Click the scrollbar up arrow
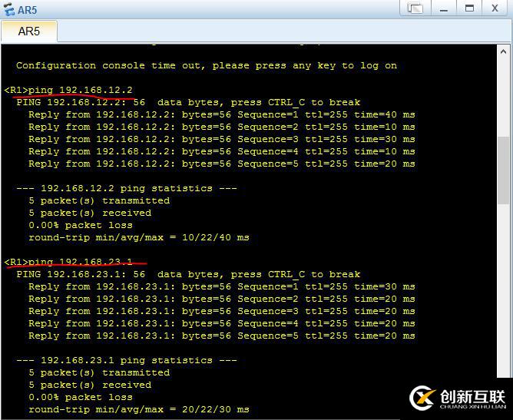Image resolution: width=513 pixels, height=420 pixels. pos(503,51)
